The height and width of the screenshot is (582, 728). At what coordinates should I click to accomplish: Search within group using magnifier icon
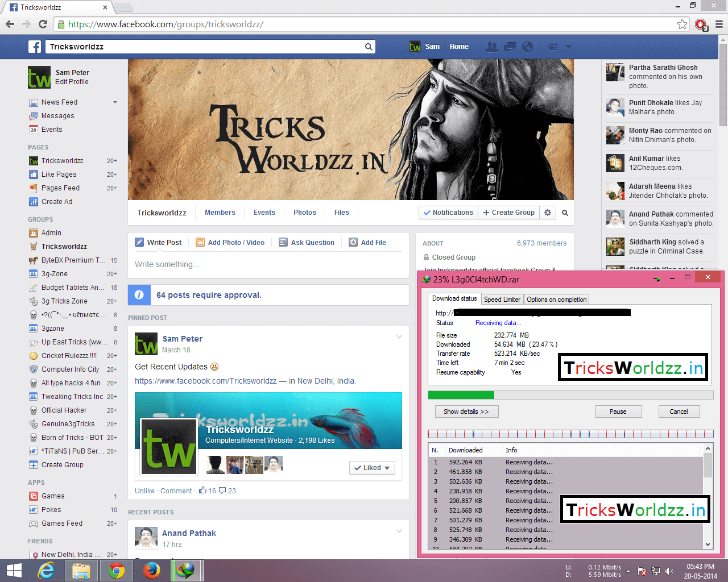click(x=565, y=213)
